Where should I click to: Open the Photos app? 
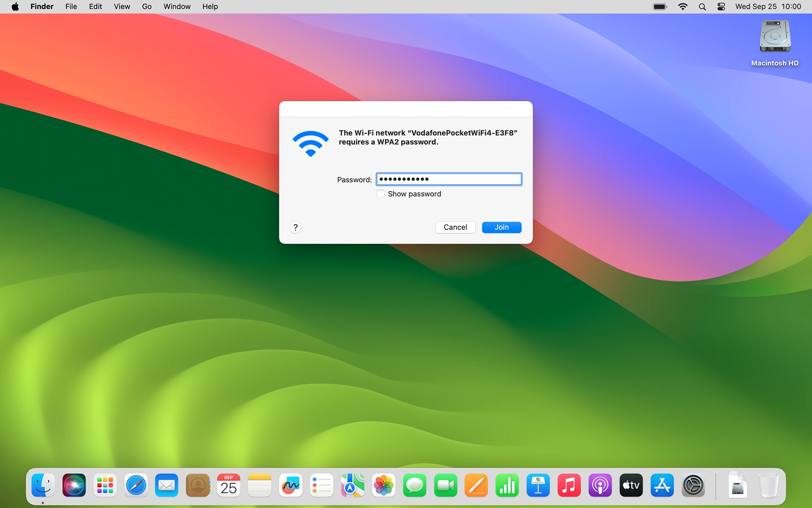384,486
